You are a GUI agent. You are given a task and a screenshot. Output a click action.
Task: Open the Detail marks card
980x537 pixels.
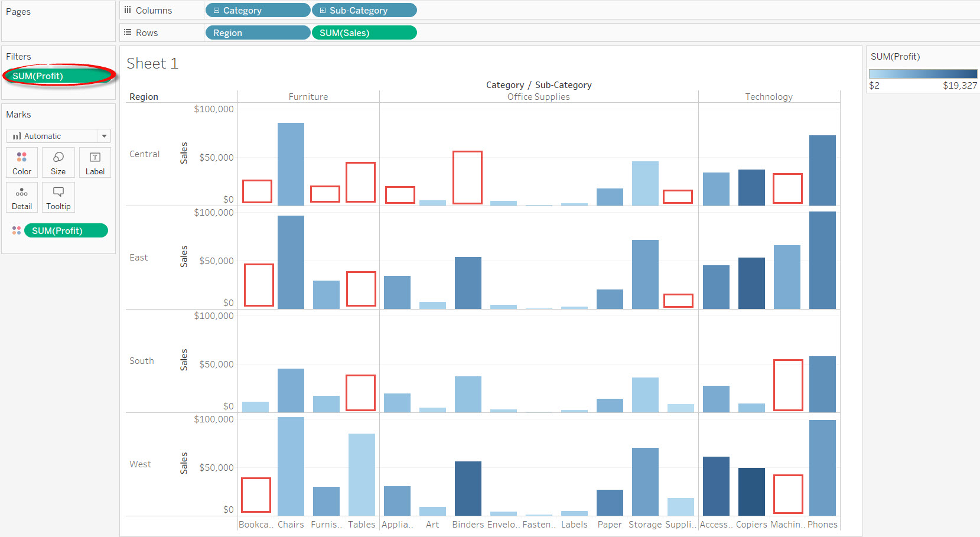pyautogui.click(x=22, y=197)
